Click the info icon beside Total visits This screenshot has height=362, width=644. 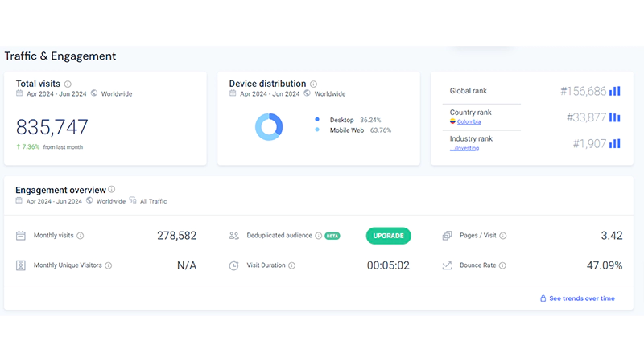(x=68, y=84)
